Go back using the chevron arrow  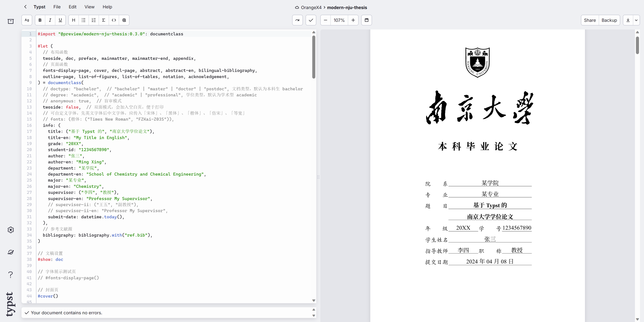tap(25, 7)
